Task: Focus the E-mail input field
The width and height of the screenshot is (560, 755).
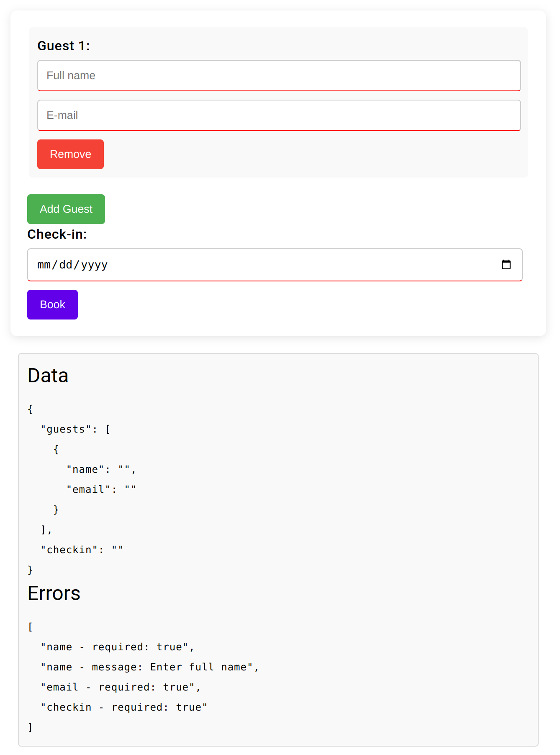Action: click(279, 116)
